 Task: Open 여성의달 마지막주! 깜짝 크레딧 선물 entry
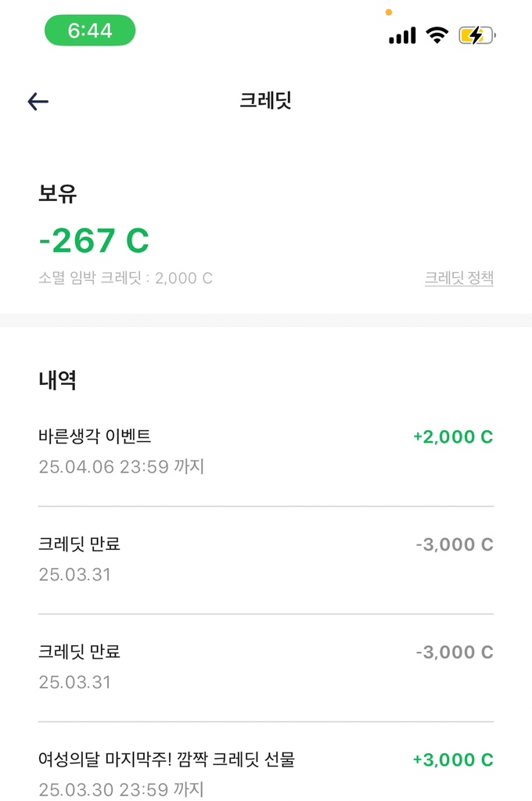(x=167, y=759)
